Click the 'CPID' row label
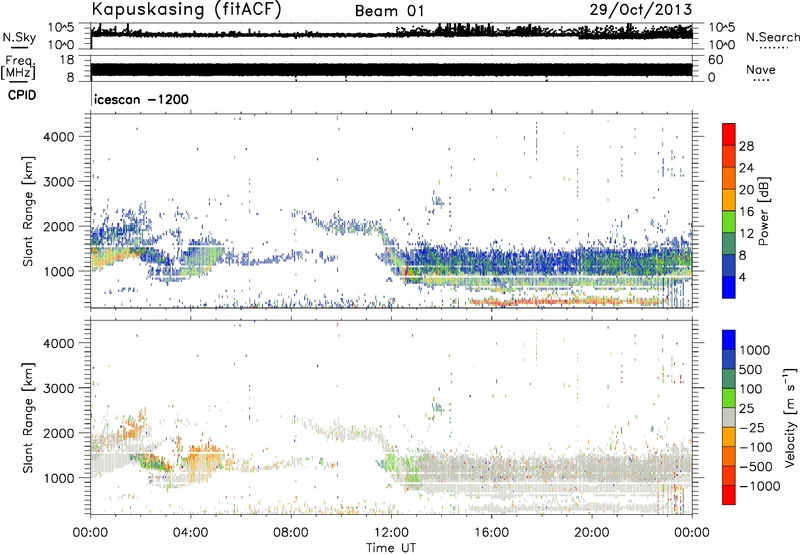800x554 pixels. click(x=22, y=95)
